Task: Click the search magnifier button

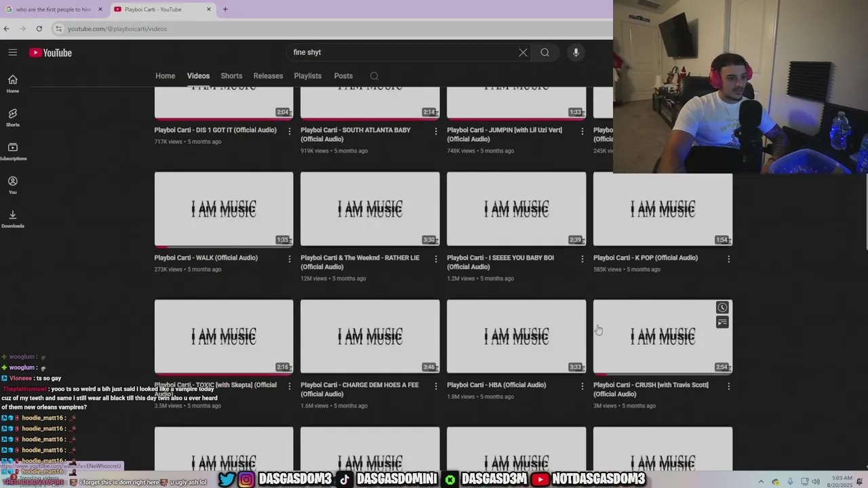Action: coord(545,52)
